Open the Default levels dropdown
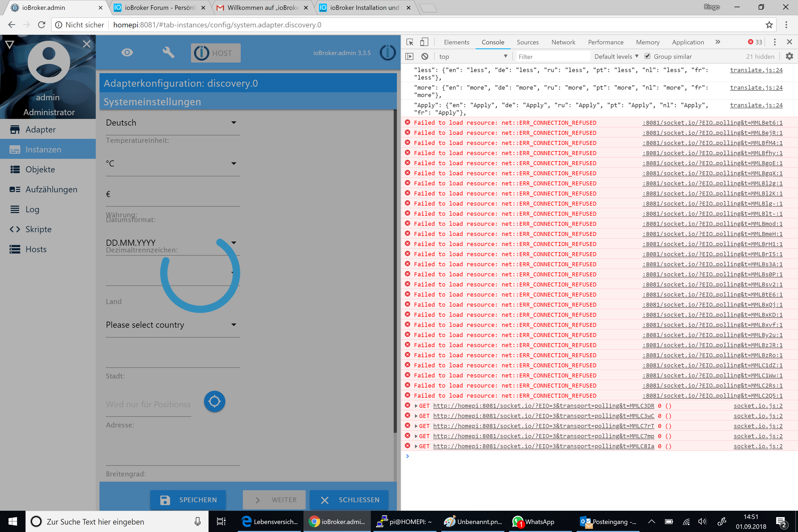798x532 pixels. click(616, 56)
